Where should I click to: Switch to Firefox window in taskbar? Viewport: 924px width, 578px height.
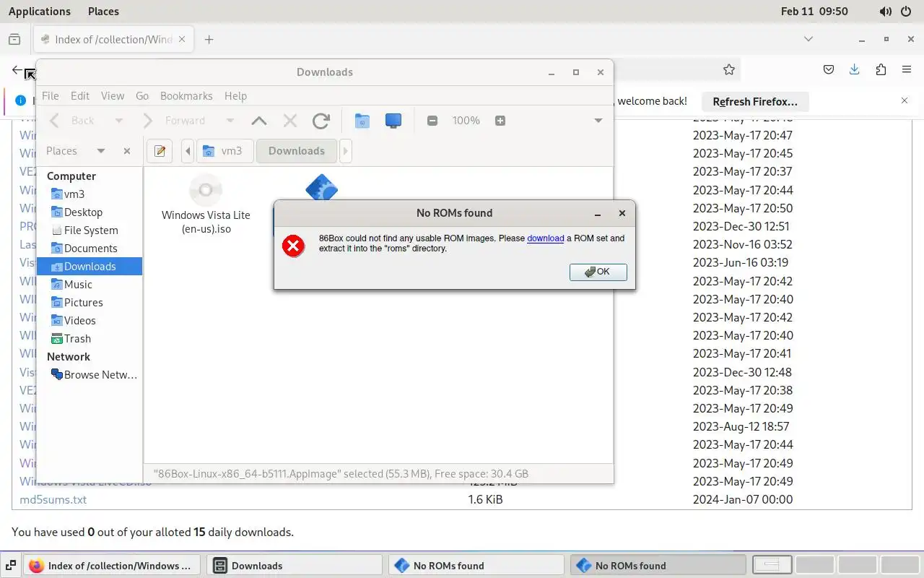pyautogui.click(x=113, y=566)
